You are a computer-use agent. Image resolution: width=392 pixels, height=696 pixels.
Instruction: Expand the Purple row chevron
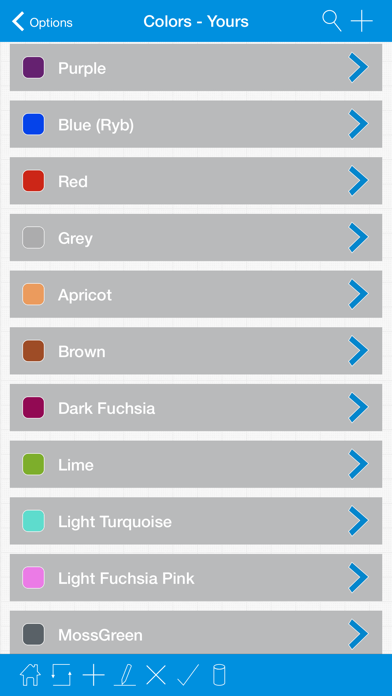pos(358,67)
